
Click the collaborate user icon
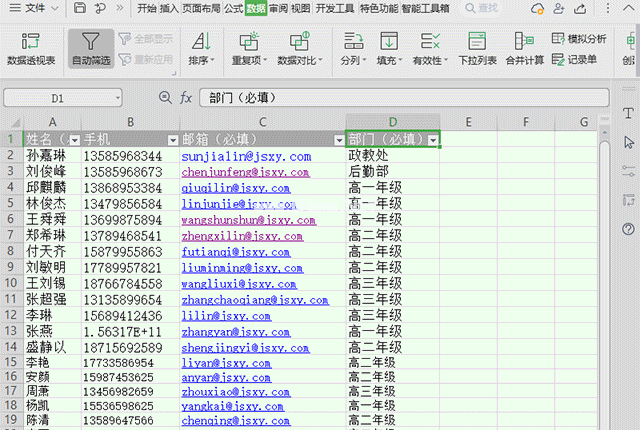(x=558, y=8)
